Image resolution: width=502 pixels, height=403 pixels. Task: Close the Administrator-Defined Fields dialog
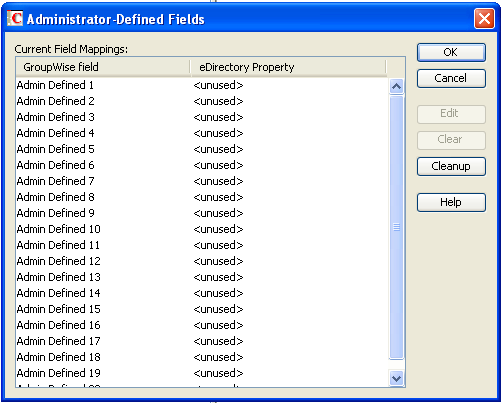484,19
